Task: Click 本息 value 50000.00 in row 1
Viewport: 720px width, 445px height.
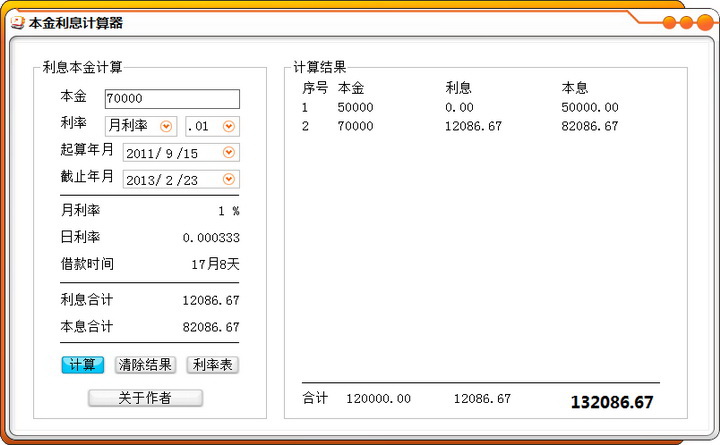Action: click(x=590, y=107)
